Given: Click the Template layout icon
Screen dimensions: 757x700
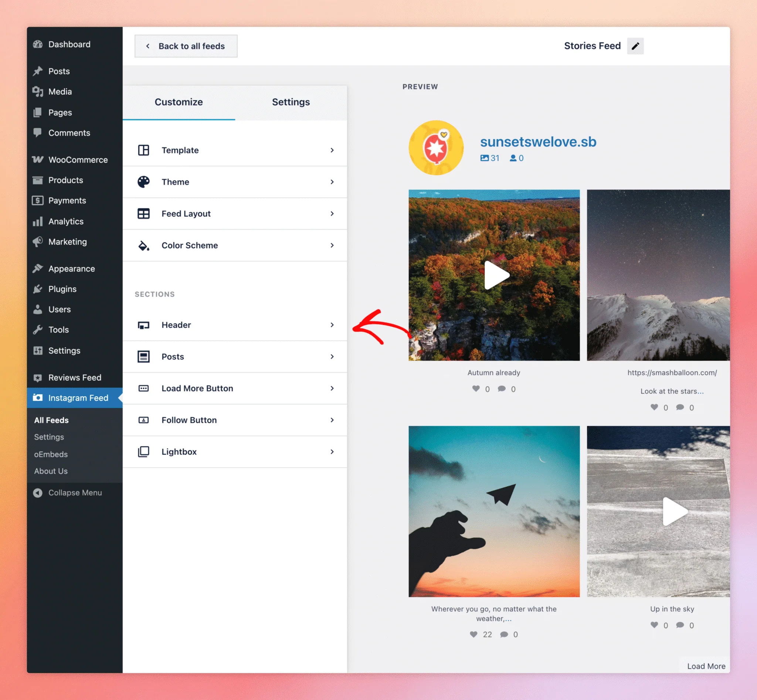Looking at the screenshot, I should [143, 150].
